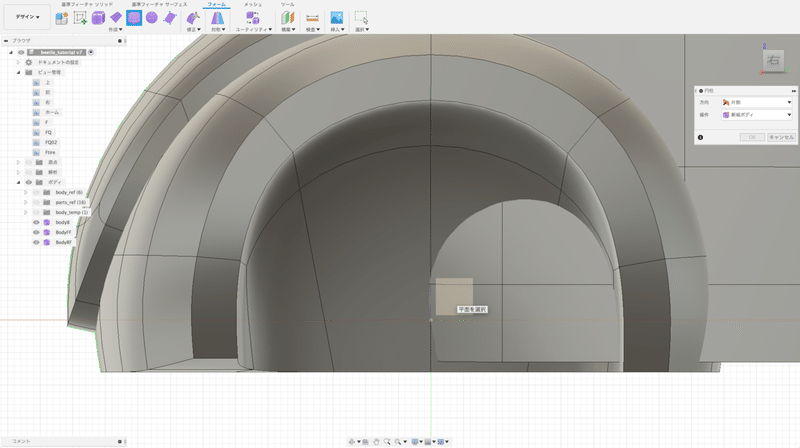Image resolution: width=800 pixels, height=448 pixels.
Task: Click the Look At icon in navigation bar
Action: (x=365, y=442)
